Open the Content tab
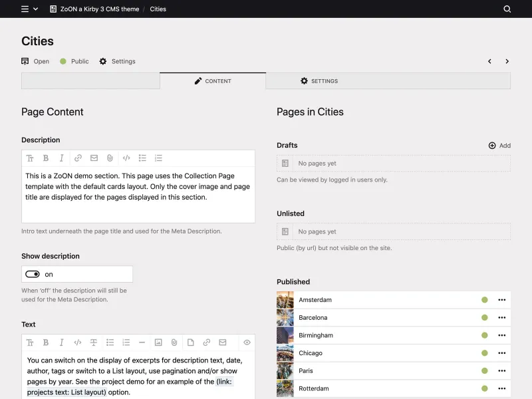The image size is (532, 399). click(213, 80)
